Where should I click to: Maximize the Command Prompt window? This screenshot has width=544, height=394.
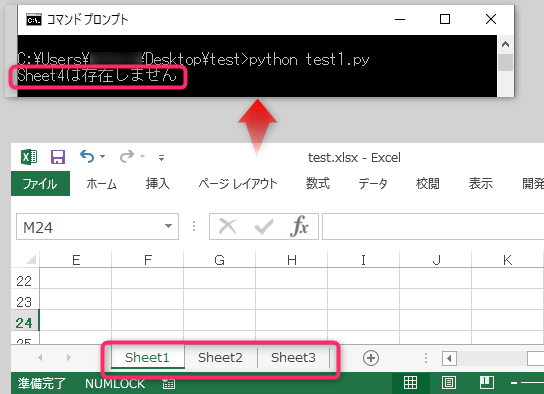(445, 19)
